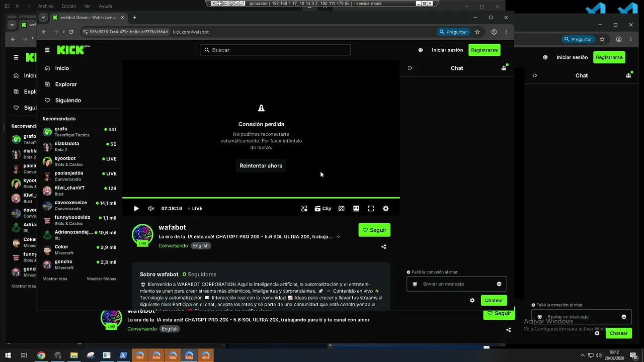Open File Explorer from the taskbar
The image size is (644, 362).
point(74,355)
